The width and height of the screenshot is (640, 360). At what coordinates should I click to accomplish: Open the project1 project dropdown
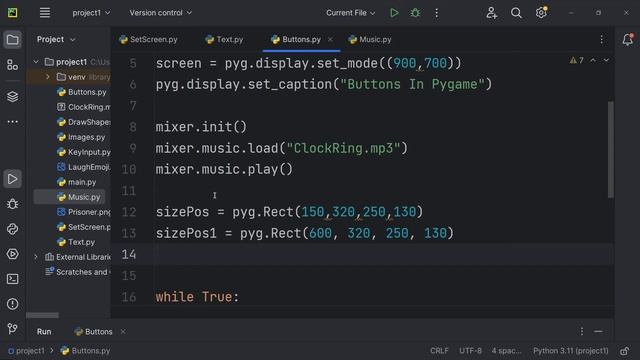tap(91, 13)
